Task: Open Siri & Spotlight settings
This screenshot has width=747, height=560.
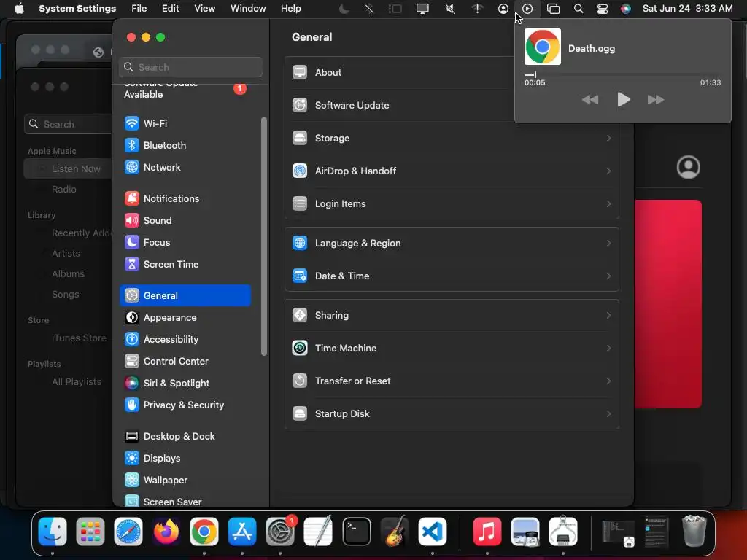Action: point(185,384)
